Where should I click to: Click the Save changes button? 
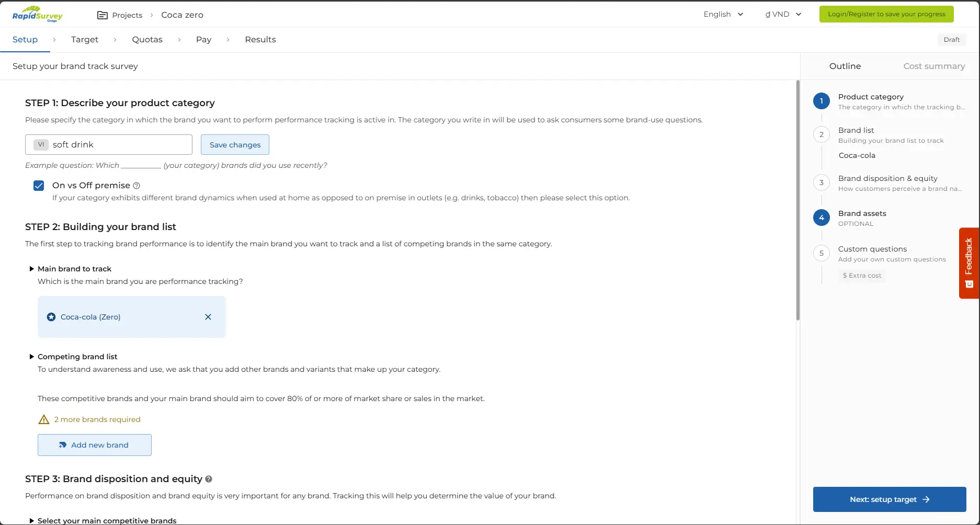pos(235,145)
